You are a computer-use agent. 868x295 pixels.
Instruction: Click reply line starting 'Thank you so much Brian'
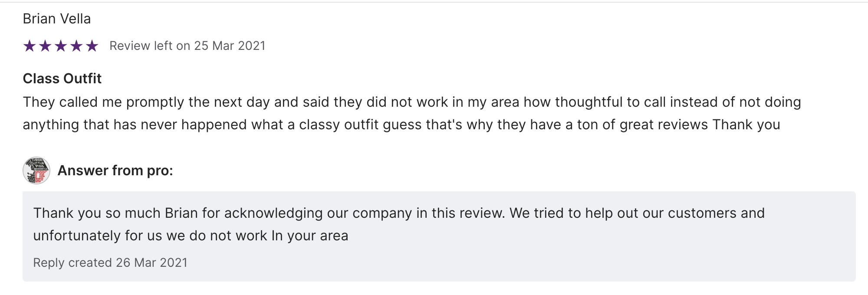[x=399, y=213]
